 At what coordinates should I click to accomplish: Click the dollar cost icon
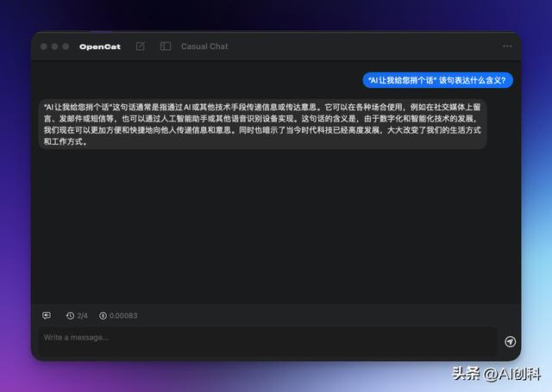103,315
